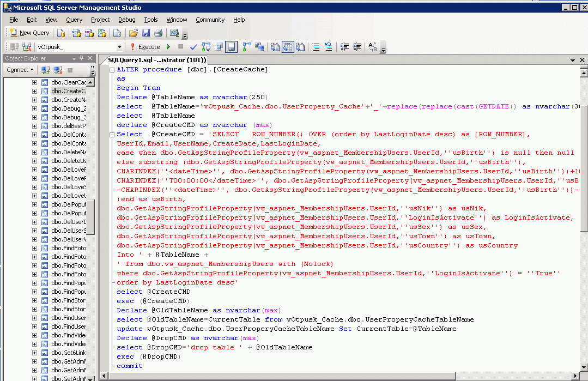Click Analysis Services XMLA Query icon
Screen dimensions: 588x381
[102, 33]
